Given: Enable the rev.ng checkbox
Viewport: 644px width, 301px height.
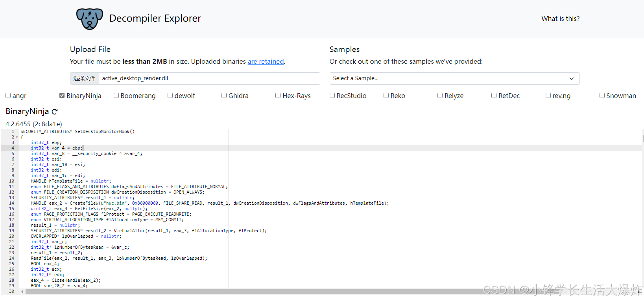Looking at the screenshot, I should pyautogui.click(x=548, y=96).
